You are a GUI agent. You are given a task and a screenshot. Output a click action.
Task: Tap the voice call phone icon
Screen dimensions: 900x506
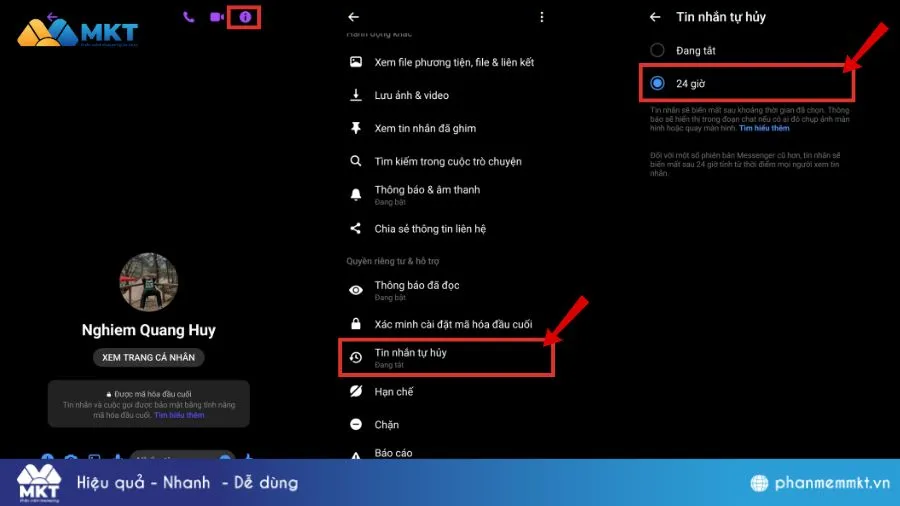pyautogui.click(x=188, y=17)
